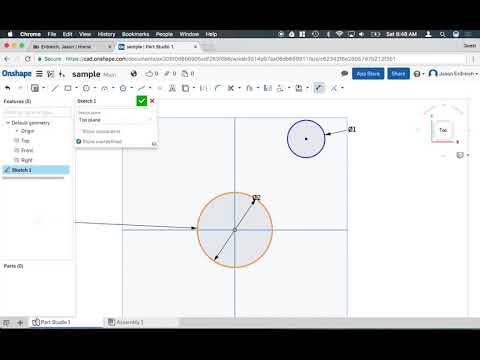Undo the last sketch action

[8, 88]
